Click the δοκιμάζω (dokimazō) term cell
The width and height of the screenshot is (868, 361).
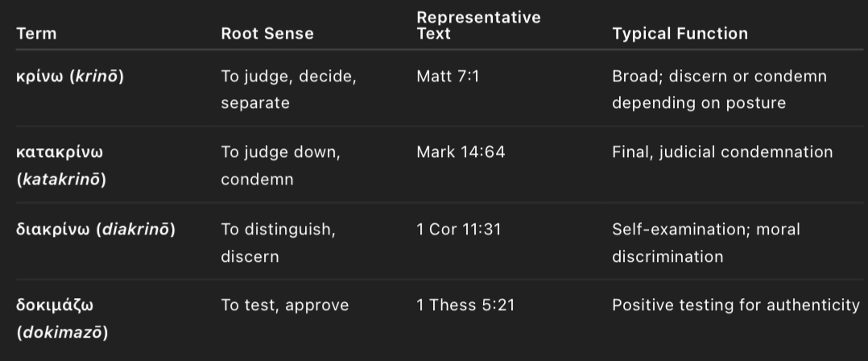pyautogui.click(x=61, y=318)
